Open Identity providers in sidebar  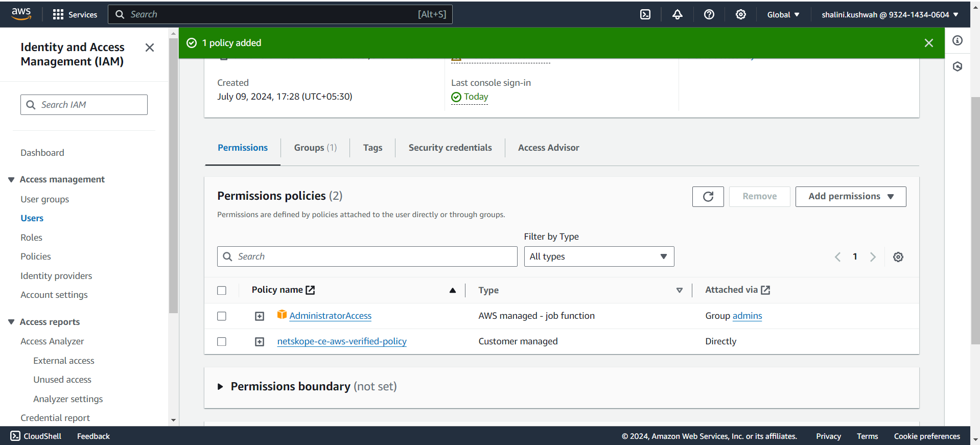click(x=56, y=276)
